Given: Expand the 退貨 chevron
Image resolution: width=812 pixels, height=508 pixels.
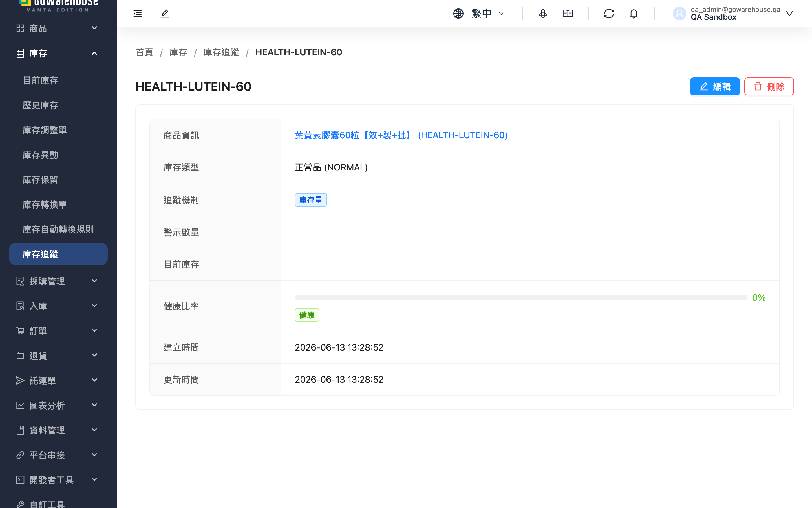Looking at the screenshot, I should [x=95, y=355].
